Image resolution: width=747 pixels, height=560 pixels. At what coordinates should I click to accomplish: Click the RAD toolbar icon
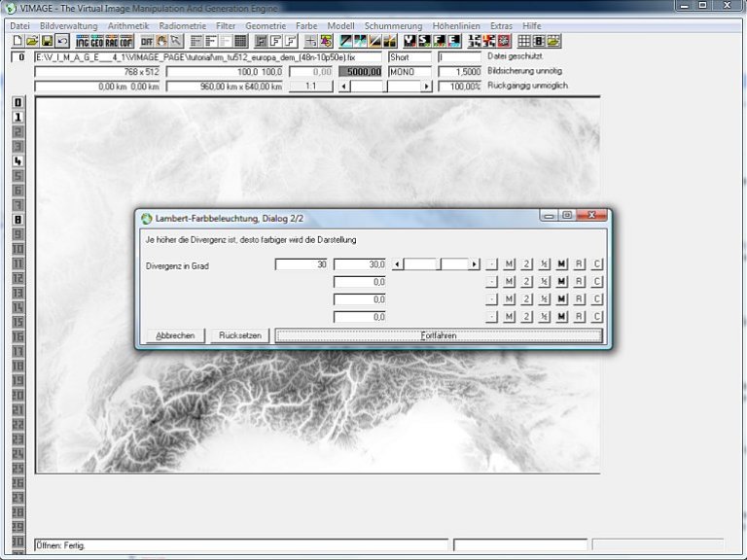pyautogui.click(x=112, y=41)
